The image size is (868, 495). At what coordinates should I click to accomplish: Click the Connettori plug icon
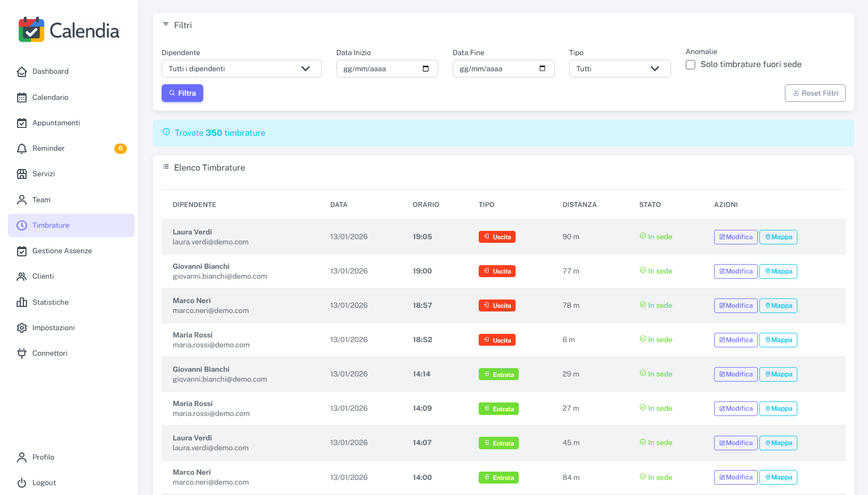point(22,354)
